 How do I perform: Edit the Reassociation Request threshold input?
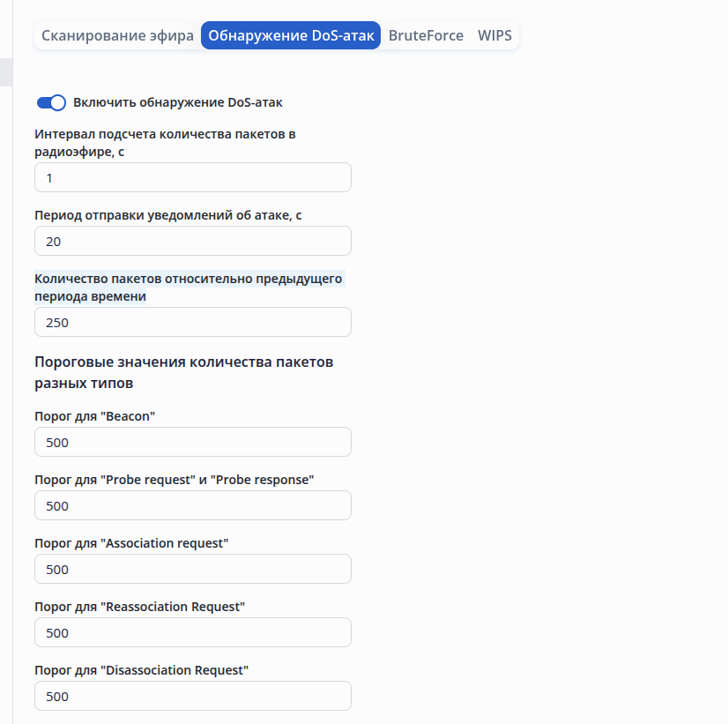pyautogui.click(x=192, y=632)
